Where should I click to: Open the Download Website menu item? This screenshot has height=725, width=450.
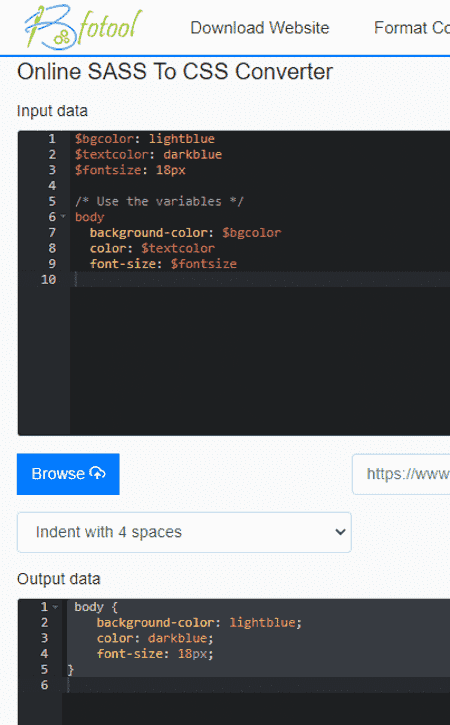tap(260, 28)
